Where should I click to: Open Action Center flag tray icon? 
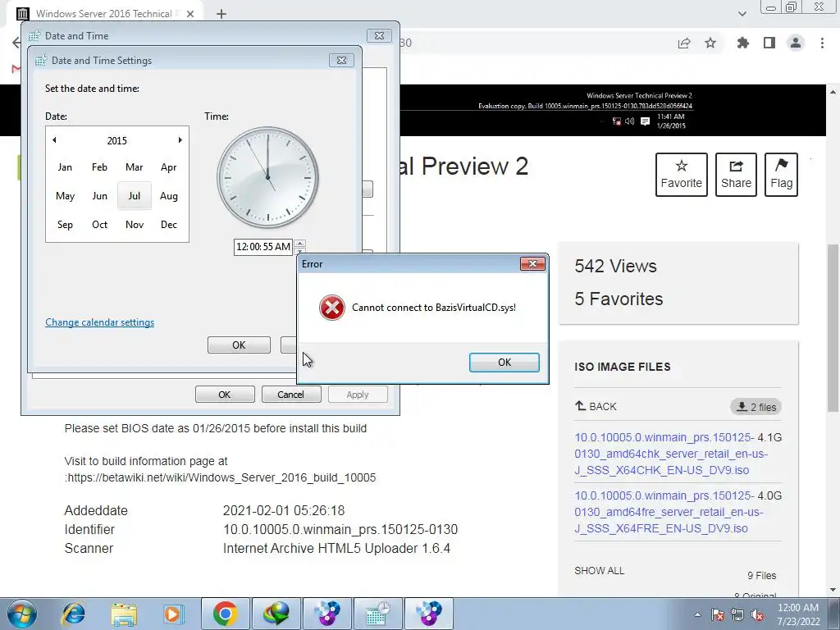click(x=718, y=615)
